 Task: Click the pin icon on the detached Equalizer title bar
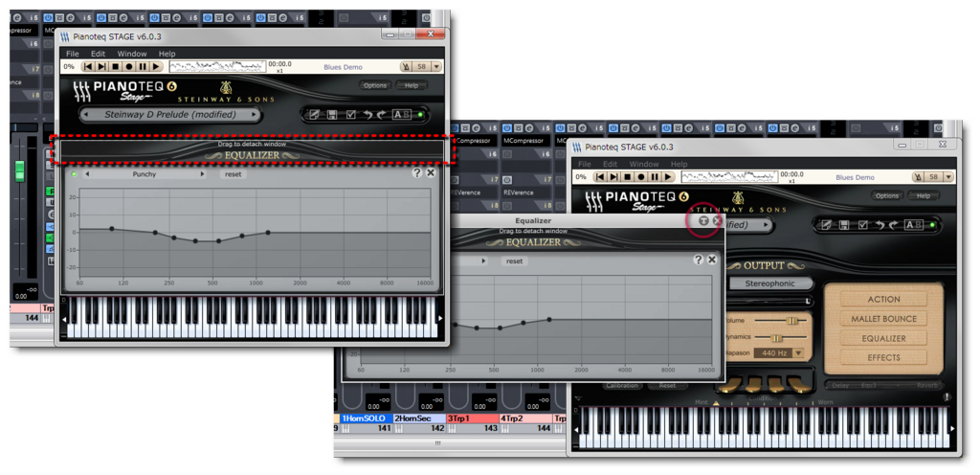click(703, 220)
